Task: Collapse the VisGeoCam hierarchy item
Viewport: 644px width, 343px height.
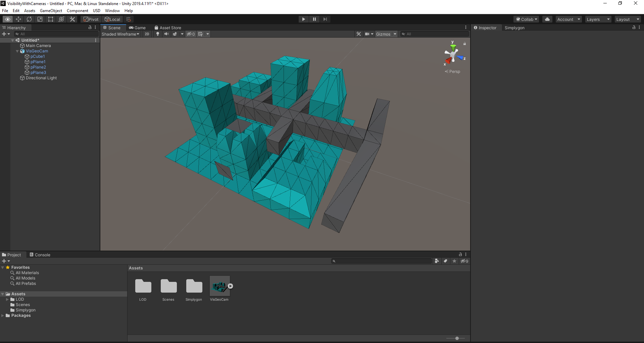Action: click(x=17, y=51)
